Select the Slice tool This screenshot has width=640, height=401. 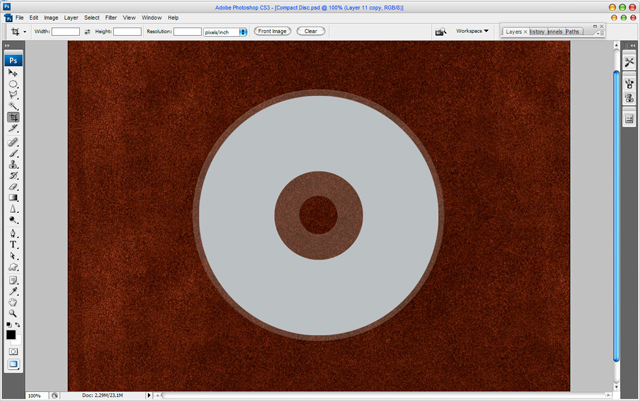(x=13, y=128)
